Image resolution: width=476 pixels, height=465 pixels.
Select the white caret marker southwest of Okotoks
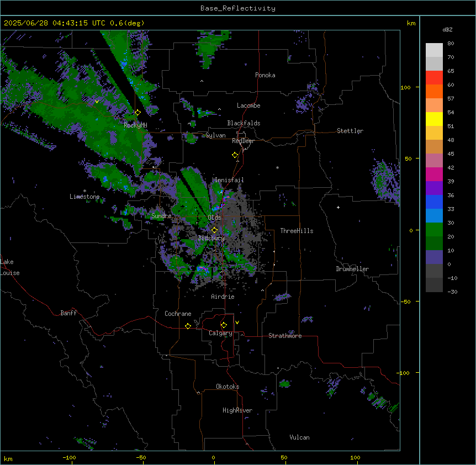[x=199, y=393]
